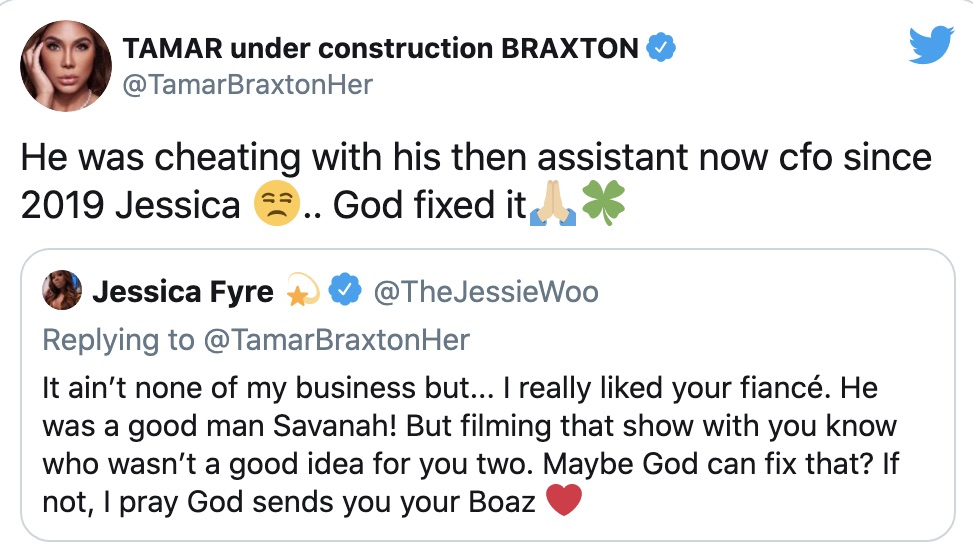Open the TAMAR under construction BRAXTON display name
The height and width of the screenshot is (555, 973).
(x=380, y=48)
